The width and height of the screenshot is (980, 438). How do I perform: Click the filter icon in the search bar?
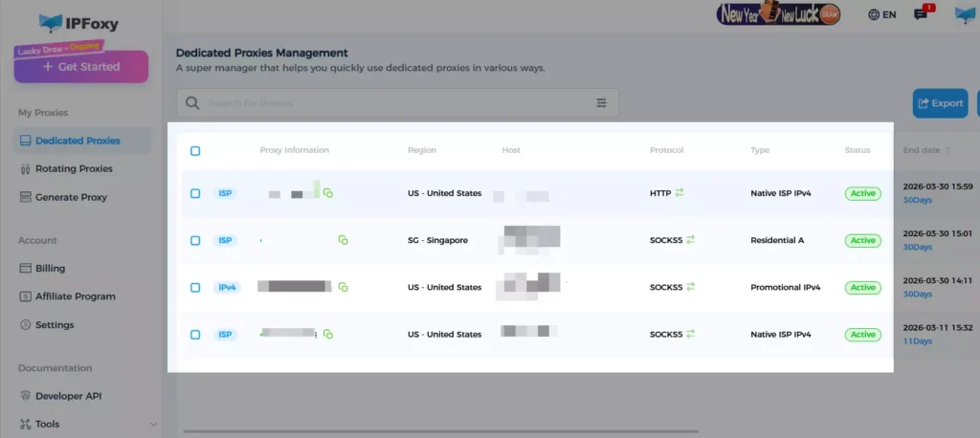[x=601, y=103]
